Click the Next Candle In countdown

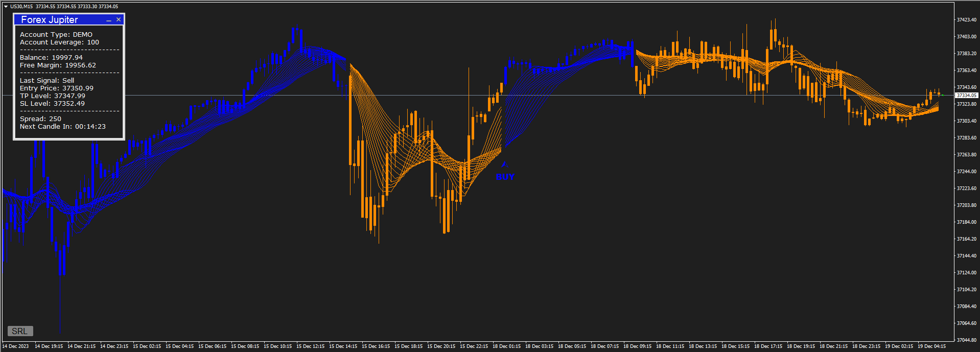coord(63,127)
